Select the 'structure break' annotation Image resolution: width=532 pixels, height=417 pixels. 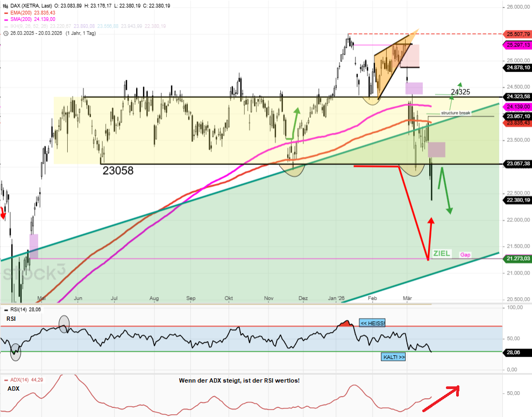tap(456, 113)
